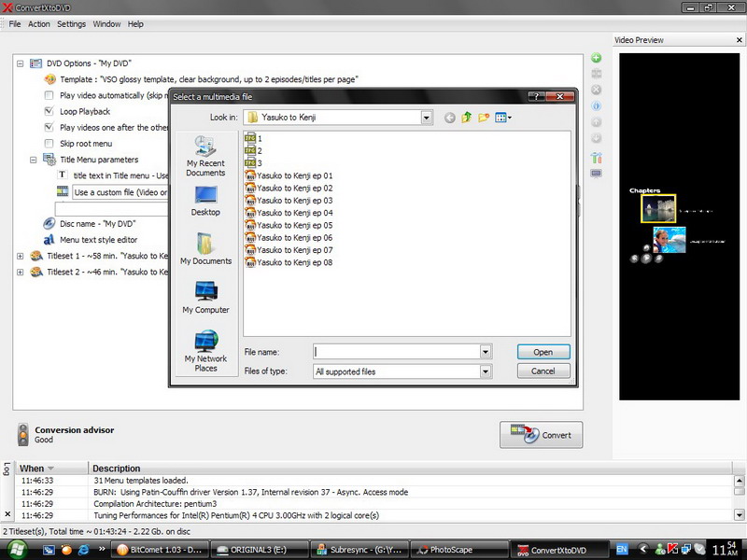The image size is (747, 560).
Task: Collapse the Title Menu parameters node
Action: point(34,160)
